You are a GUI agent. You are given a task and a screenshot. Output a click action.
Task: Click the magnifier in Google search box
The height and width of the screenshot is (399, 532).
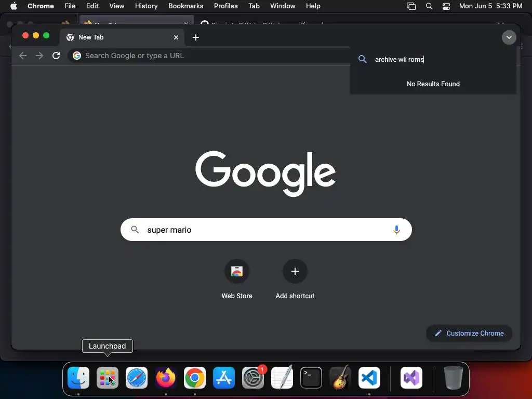pyautogui.click(x=135, y=230)
